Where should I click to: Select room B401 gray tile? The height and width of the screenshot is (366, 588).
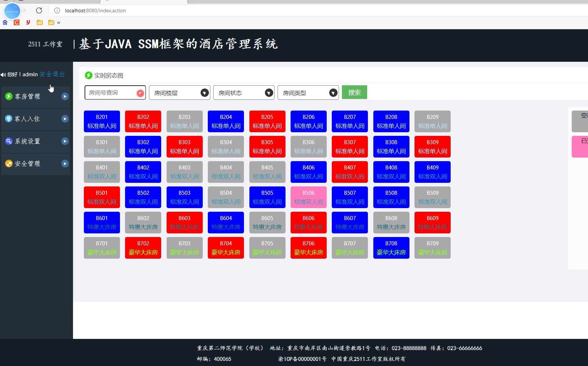[x=102, y=172]
